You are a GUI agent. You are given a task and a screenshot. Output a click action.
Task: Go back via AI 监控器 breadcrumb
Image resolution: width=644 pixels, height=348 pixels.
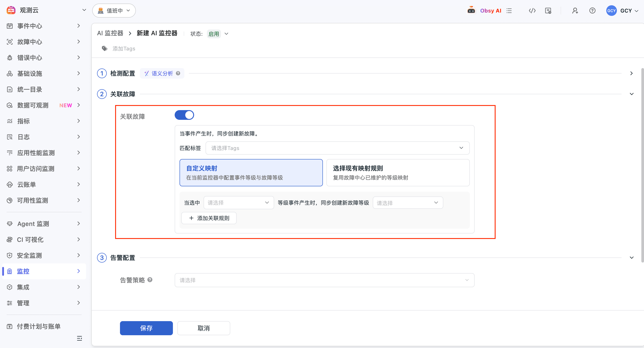[110, 33]
